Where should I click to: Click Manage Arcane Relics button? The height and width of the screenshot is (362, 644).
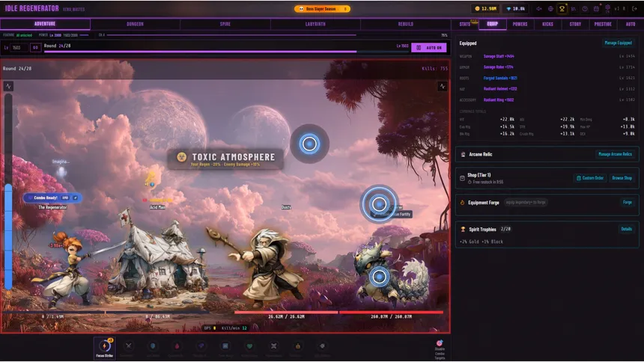pyautogui.click(x=615, y=154)
